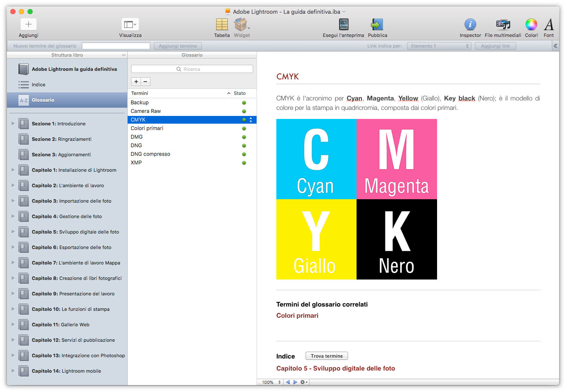Open the Visualizza view menu icon
Image resolution: width=566 pixels, height=392 pixels.
click(130, 24)
